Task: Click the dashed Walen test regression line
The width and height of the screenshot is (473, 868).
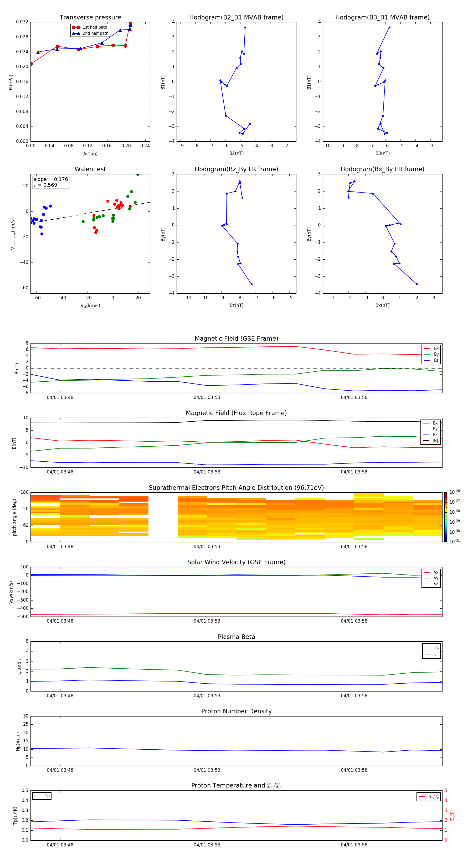Action: click(x=90, y=213)
